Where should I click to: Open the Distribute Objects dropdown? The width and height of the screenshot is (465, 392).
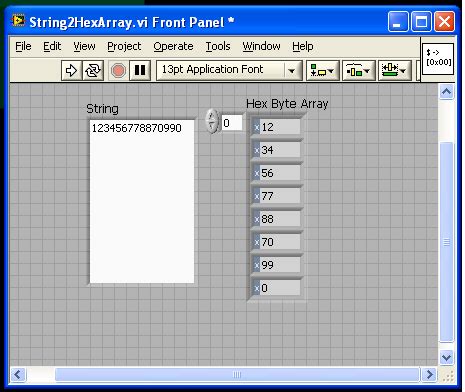(359, 70)
